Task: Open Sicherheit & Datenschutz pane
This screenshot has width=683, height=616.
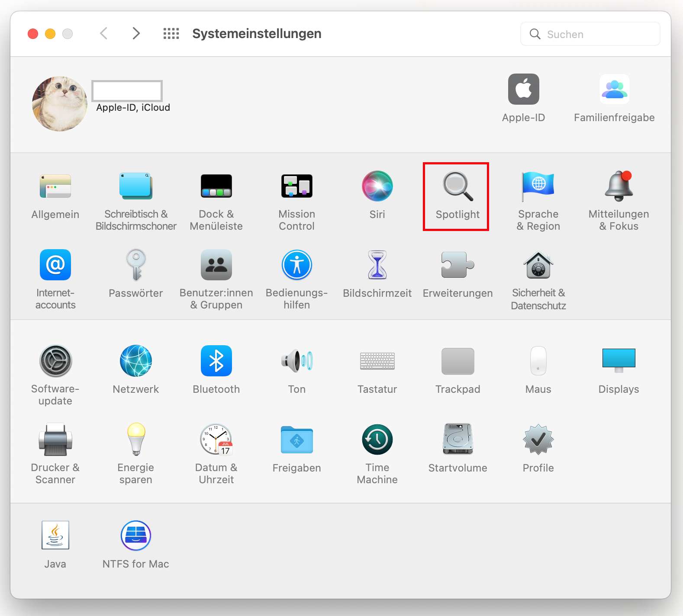Action: click(x=538, y=266)
